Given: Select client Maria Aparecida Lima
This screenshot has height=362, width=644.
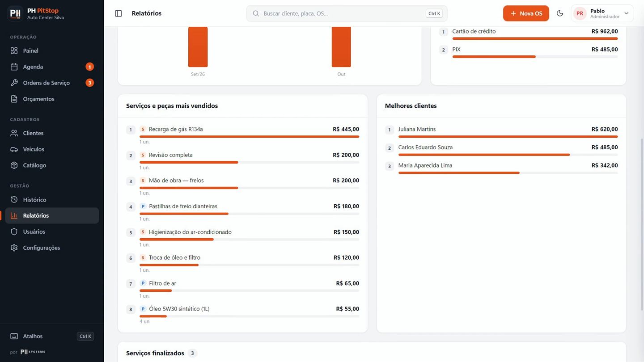Looking at the screenshot, I should (501, 168).
